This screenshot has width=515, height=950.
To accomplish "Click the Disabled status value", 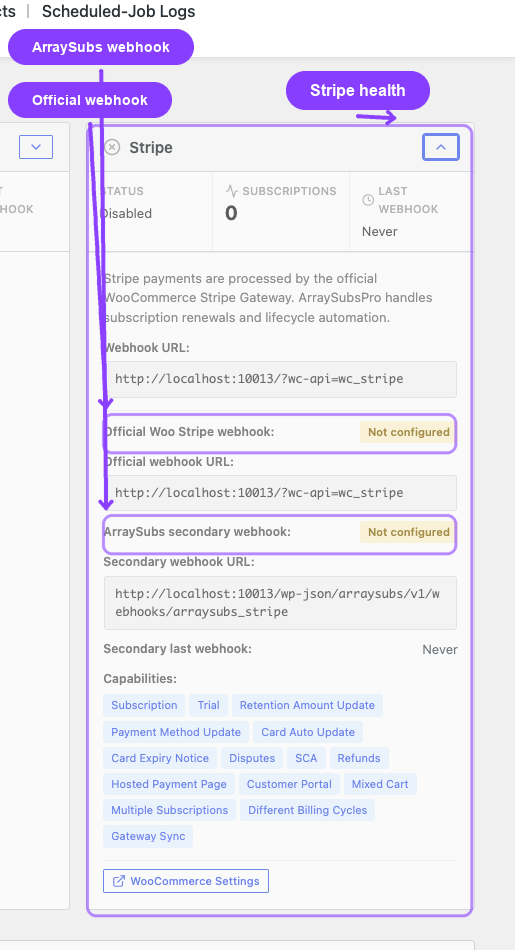I will 126,213.
